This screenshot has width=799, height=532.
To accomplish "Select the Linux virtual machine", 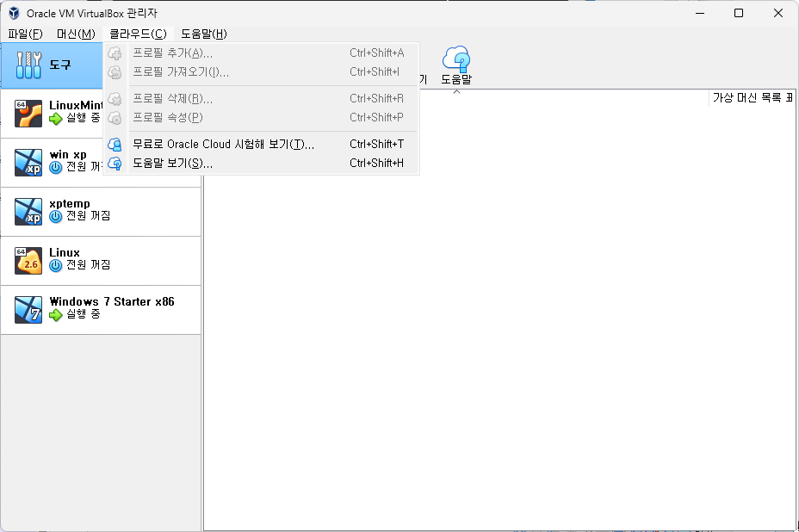I will point(101,260).
